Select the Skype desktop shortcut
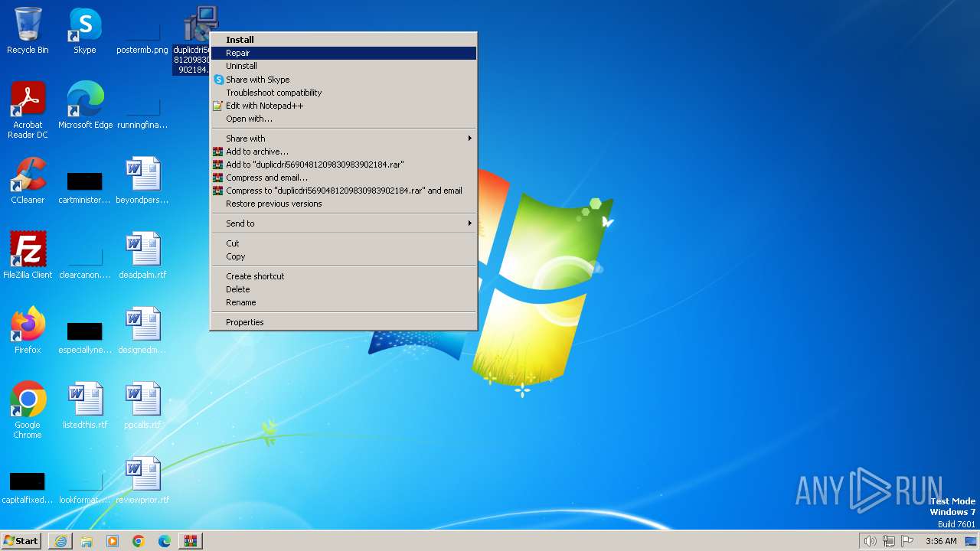The image size is (980, 551). coord(85,31)
